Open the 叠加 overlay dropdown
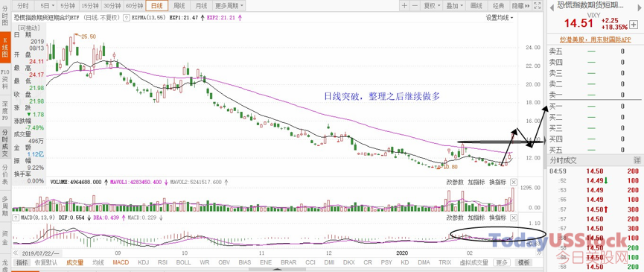644x272 pixels. point(454,5)
